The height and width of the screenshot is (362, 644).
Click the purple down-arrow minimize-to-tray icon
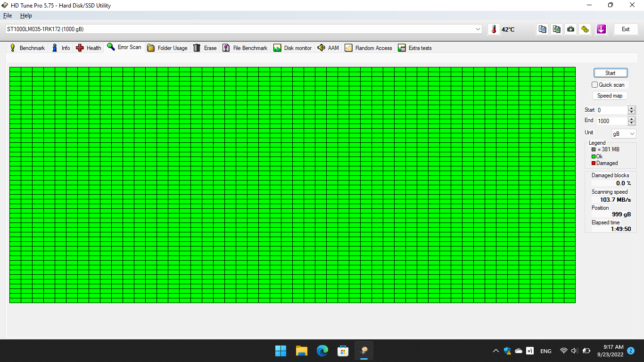[x=601, y=29]
